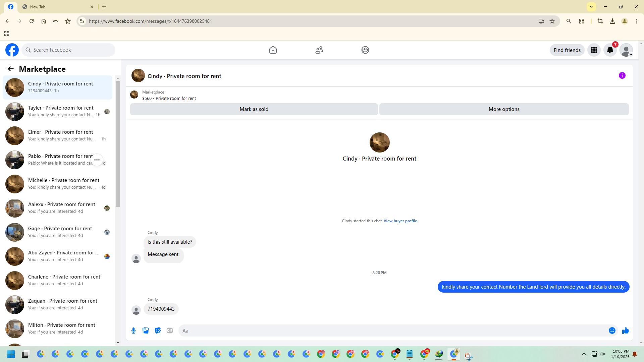
Task: Open options menu for Pablo's conversation
Action: (97, 160)
